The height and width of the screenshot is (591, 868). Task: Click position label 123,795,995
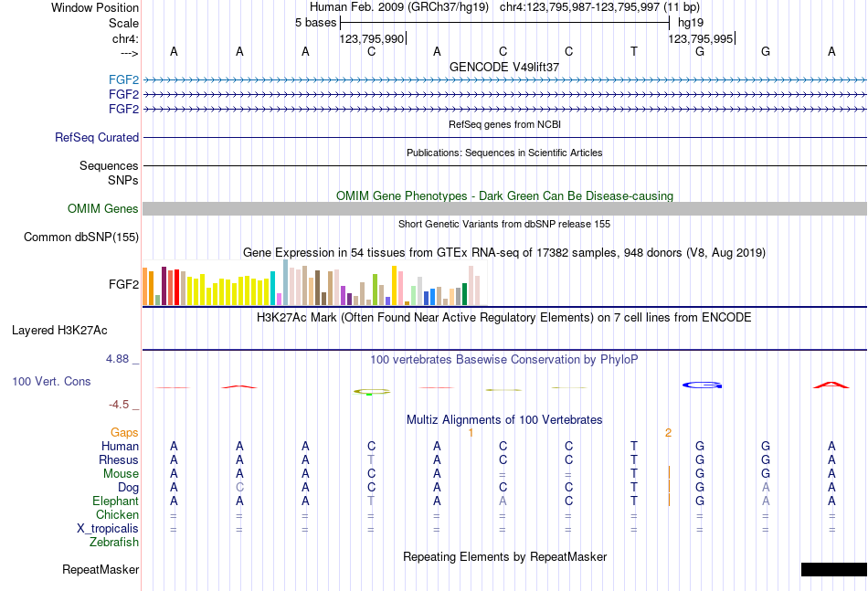[x=700, y=38]
